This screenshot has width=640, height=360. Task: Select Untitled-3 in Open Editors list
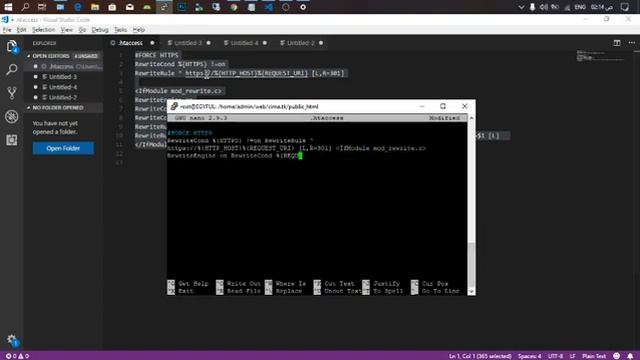[x=63, y=77]
